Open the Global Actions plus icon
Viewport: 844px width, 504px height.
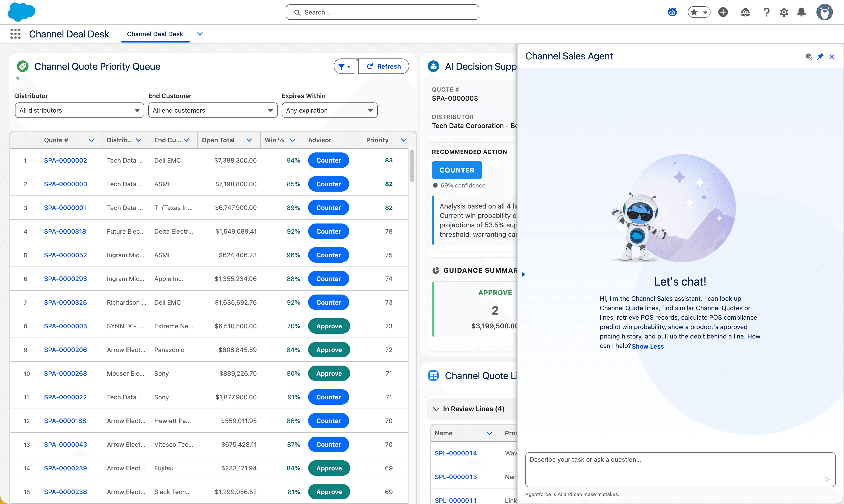723,12
